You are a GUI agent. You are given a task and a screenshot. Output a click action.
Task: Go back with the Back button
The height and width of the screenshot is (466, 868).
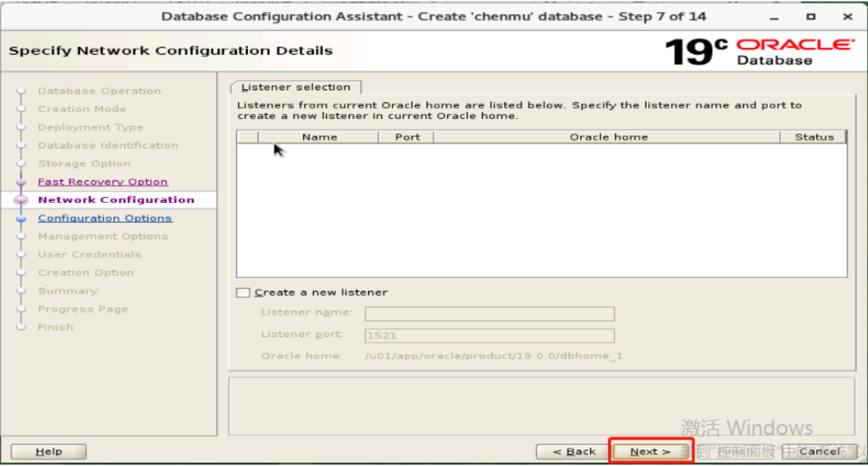click(574, 451)
